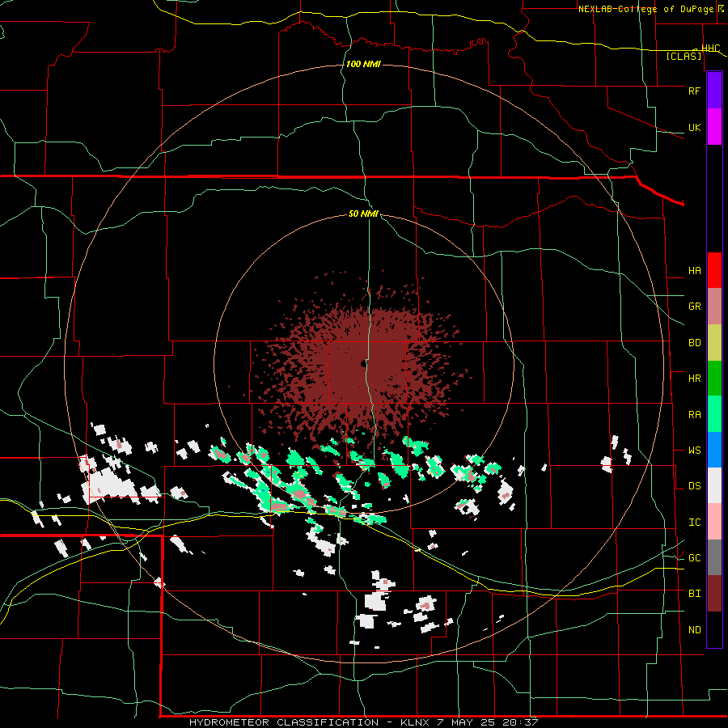The height and width of the screenshot is (728, 728).
Task: Click the [CLAS] units label
Action: [684, 56]
